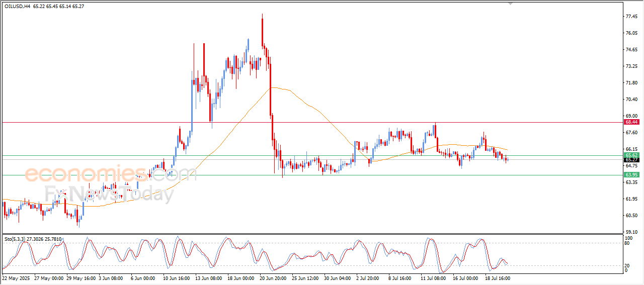Click the 16 Jul 00:00 time label
The image size is (644, 285).
(x=466, y=277)
